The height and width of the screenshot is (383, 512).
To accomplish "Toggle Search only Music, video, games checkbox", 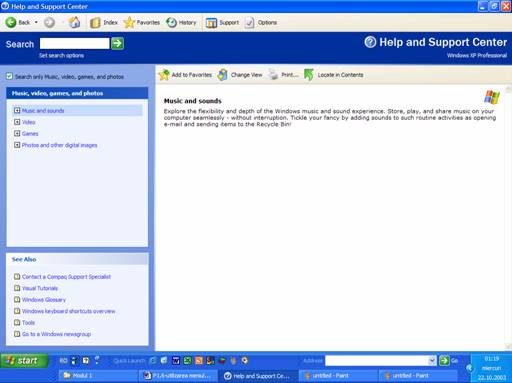I will [x=9, y=77].
